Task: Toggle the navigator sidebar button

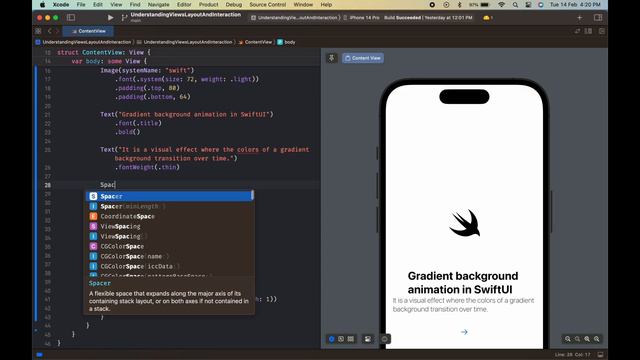Action: click(x=71, y=18)
